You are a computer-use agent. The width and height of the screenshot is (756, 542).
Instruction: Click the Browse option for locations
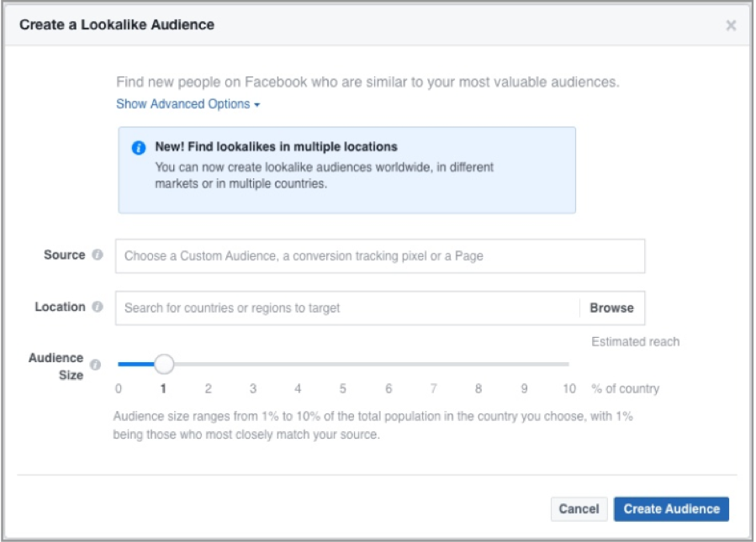[x=611, y=307]
